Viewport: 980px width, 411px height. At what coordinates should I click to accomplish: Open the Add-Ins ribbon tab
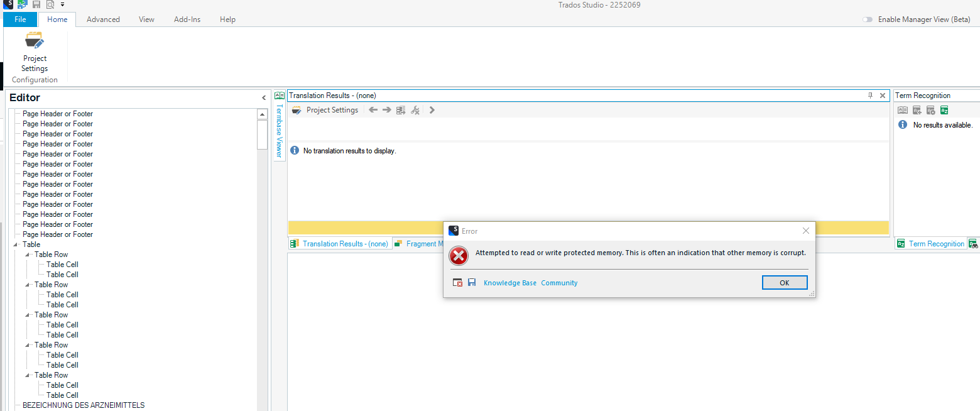pyautogui.click(x=187, y=19)
